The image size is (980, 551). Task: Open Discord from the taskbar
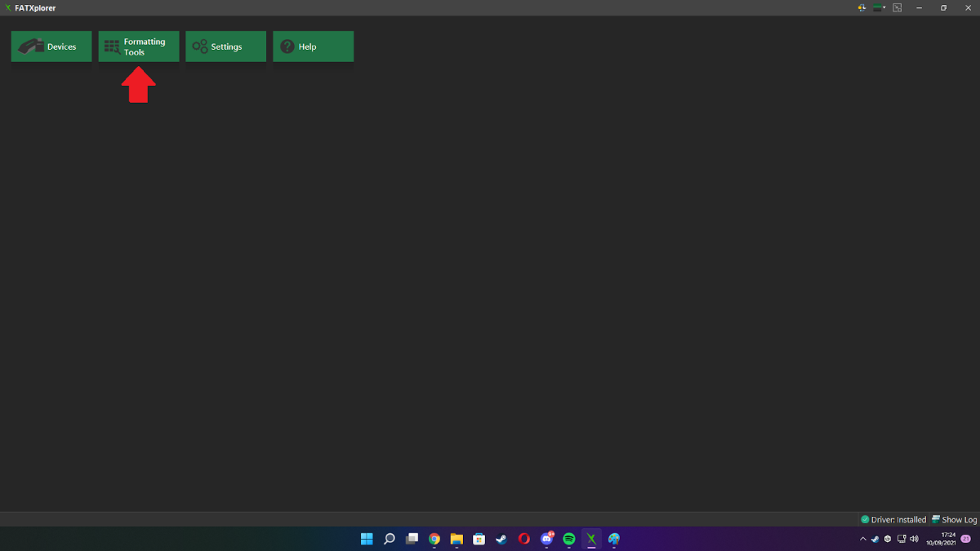click(547, 539)
